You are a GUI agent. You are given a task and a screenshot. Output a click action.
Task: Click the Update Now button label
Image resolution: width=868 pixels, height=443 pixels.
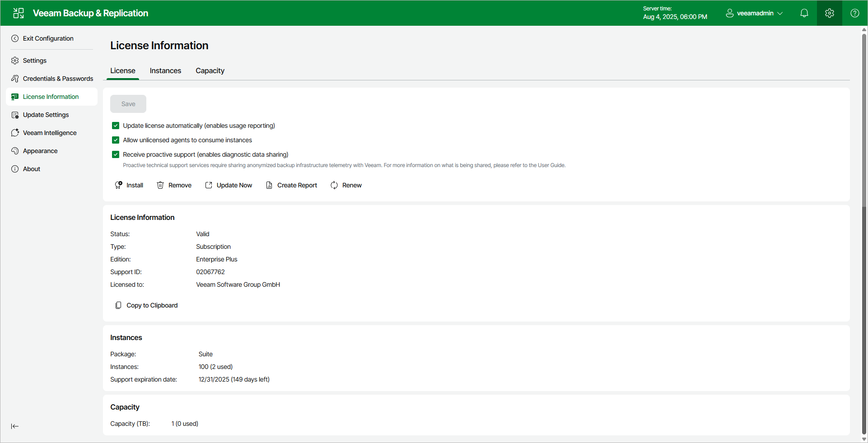234,185
